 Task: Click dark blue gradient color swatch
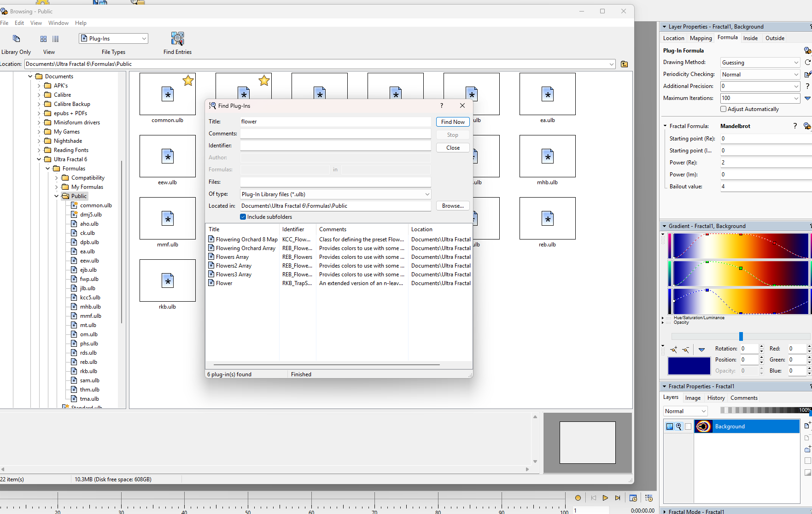point(689,366)
